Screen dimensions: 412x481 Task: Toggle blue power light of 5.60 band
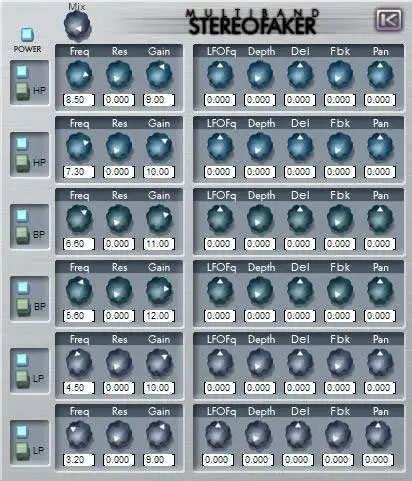pos(22,287)
